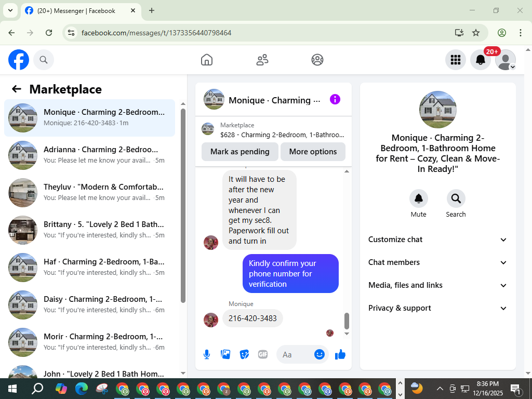Viewport: 532px width, 399px height.
Task: Open the Haf conversation
Action: [x=89, y=267]
